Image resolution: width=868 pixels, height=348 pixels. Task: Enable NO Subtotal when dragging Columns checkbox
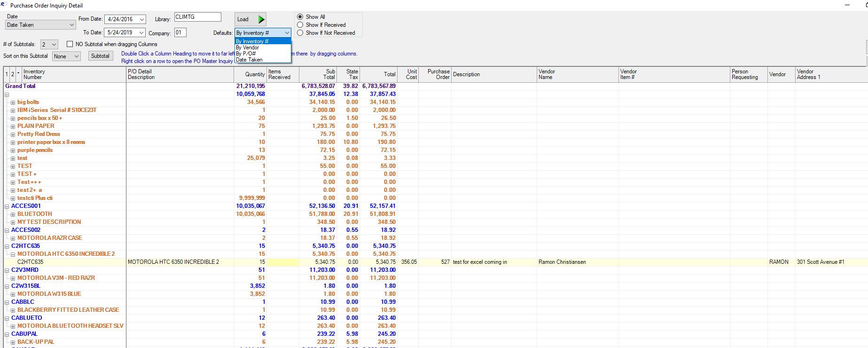point(70,44)
